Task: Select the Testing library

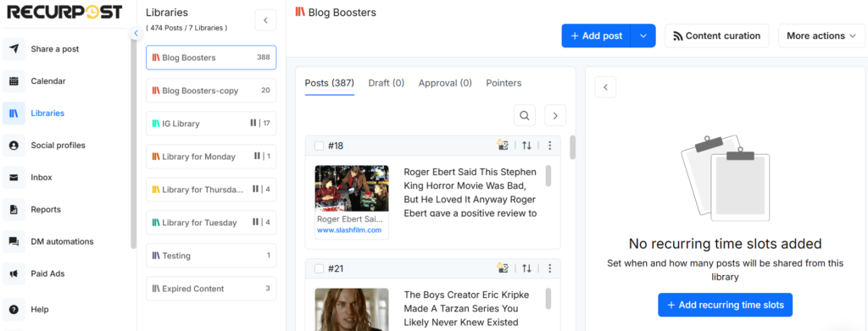Action: pos(211,256)
